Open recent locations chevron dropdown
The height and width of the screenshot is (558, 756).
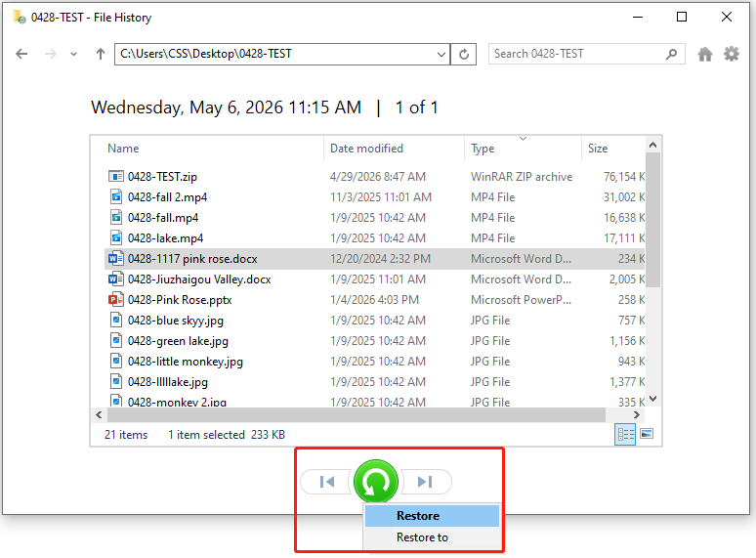(73, 55)
